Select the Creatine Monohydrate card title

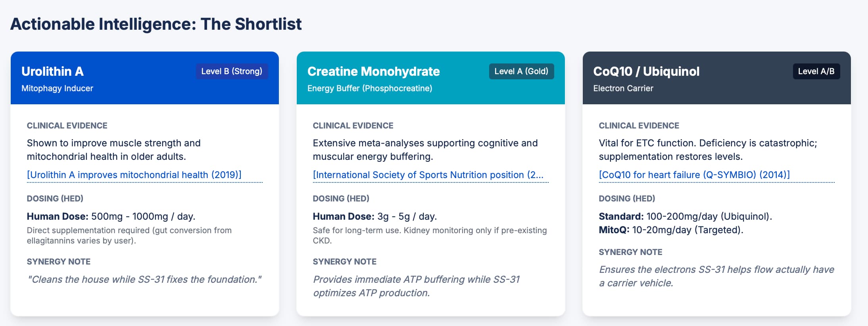coord(373,71)
